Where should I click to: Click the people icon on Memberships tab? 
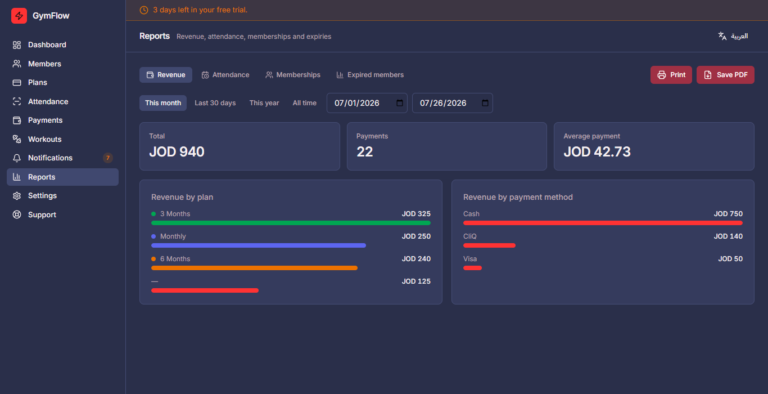tap(269, 75)
